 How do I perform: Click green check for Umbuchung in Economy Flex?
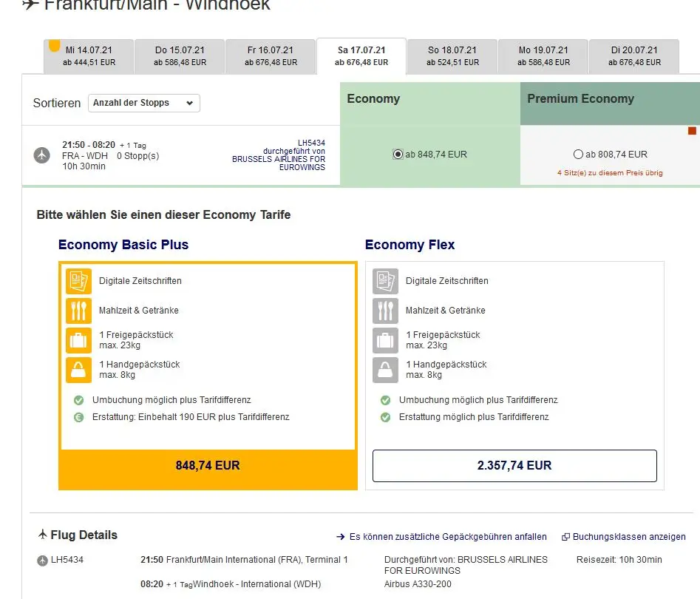[385, 400]
